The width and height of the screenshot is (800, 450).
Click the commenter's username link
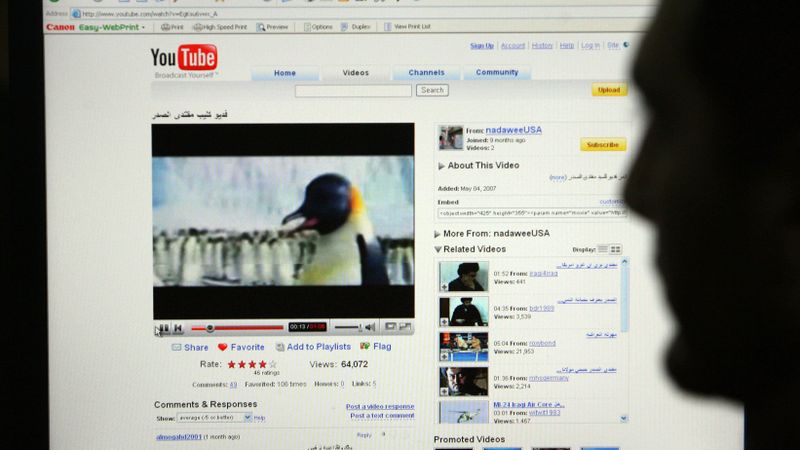coord(179,437)
